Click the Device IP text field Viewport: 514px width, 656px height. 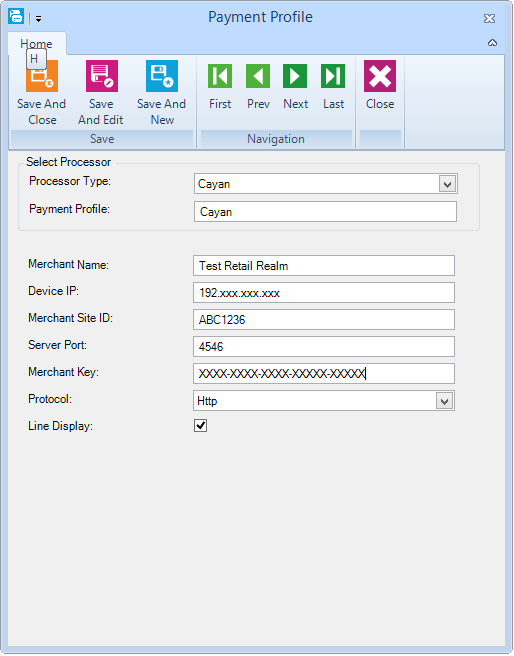(x=324, y=292)
